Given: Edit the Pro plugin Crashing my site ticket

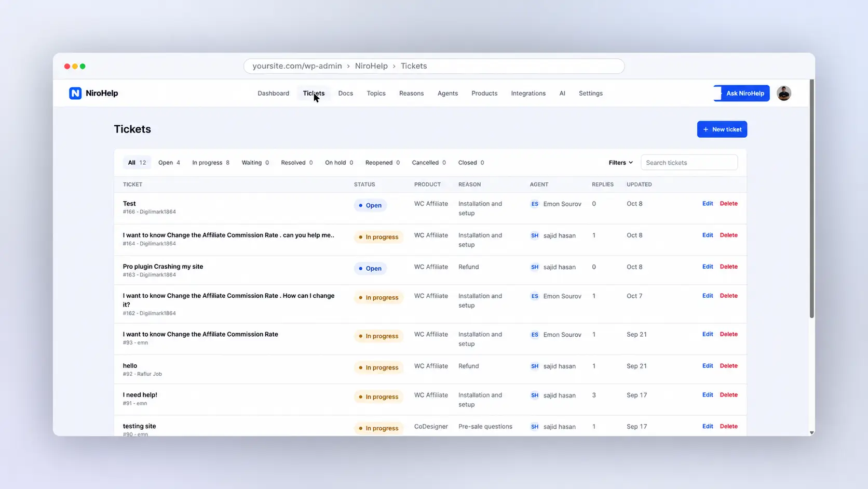Looking at the screenshot, I should (x=708, y=267).
